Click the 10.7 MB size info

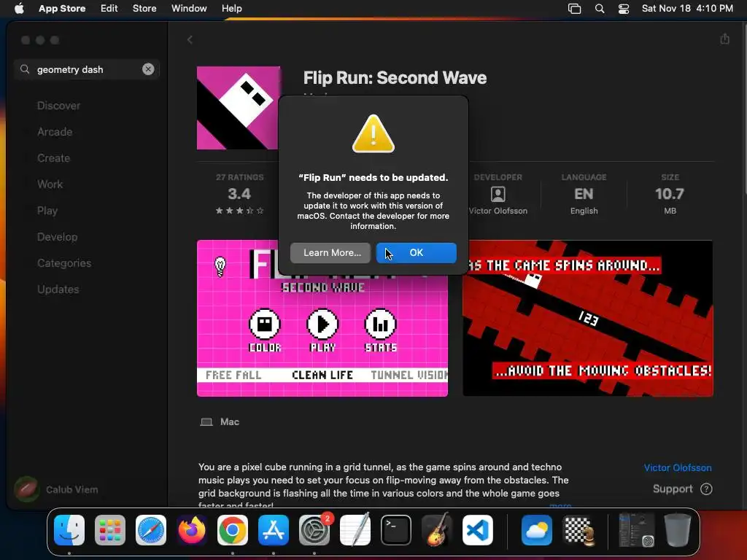(x=670, y=194)
